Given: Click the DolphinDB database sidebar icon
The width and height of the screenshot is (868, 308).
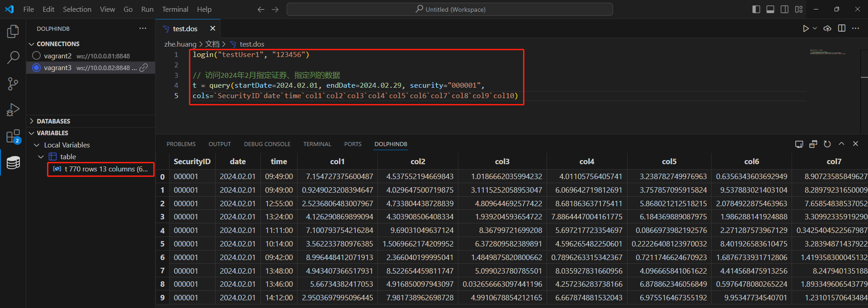Looking at the screenshot, I should (x=13, y=162).
